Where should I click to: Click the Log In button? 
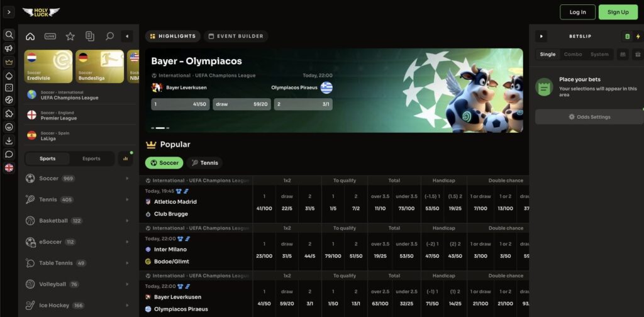pyautogui.click(x=577, y=12)
